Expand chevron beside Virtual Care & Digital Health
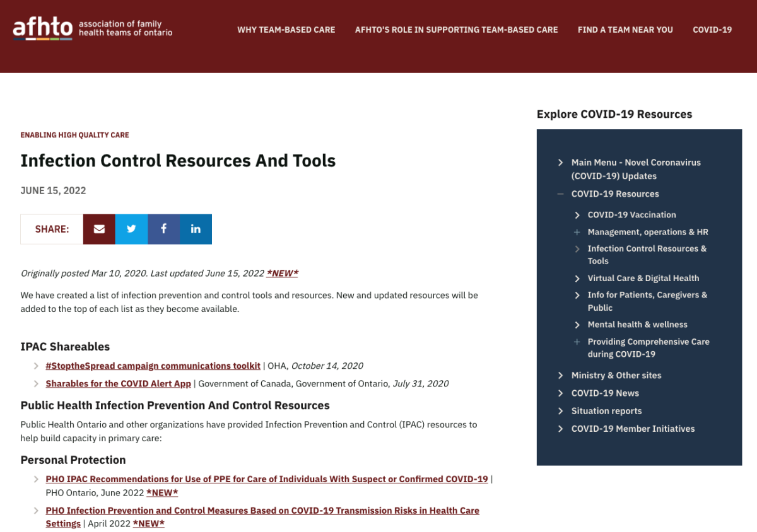The width and height of the screenshot is (757, 532). [577, 279]
